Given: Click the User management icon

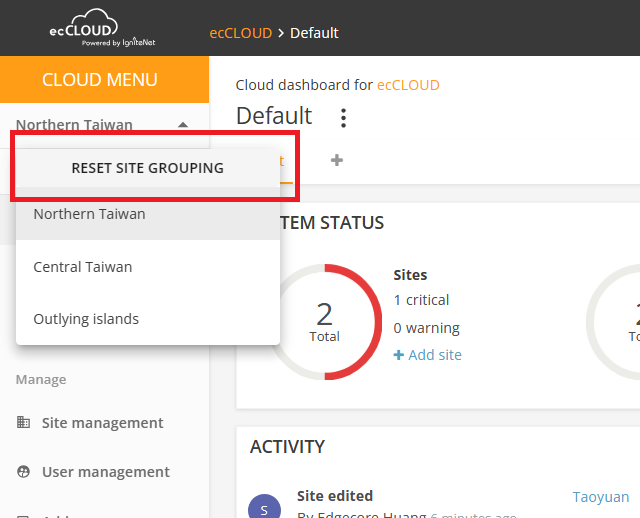Looking at the screenshot, I should (23, 471).
